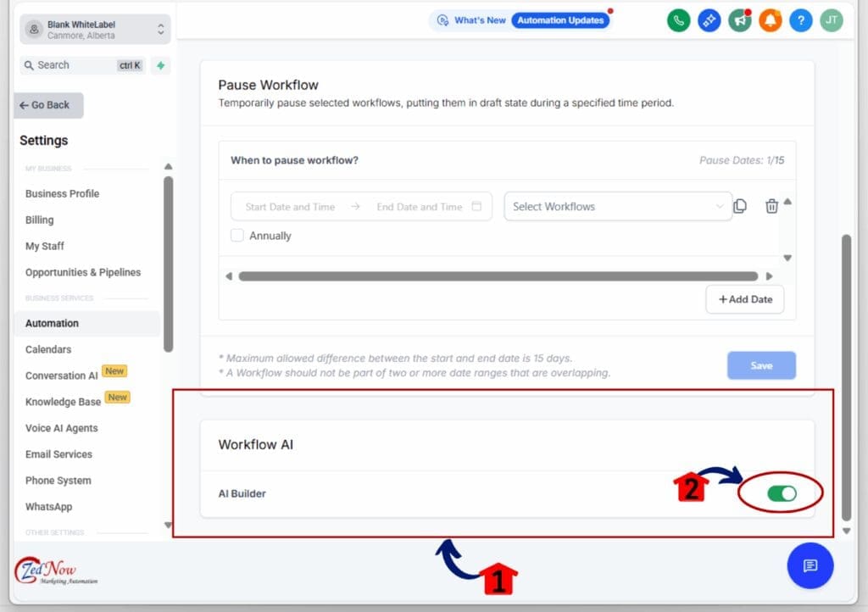Viewport: 868px width, 612px height.
Task: Open Conversation AI settings
Action: [61, 376]
